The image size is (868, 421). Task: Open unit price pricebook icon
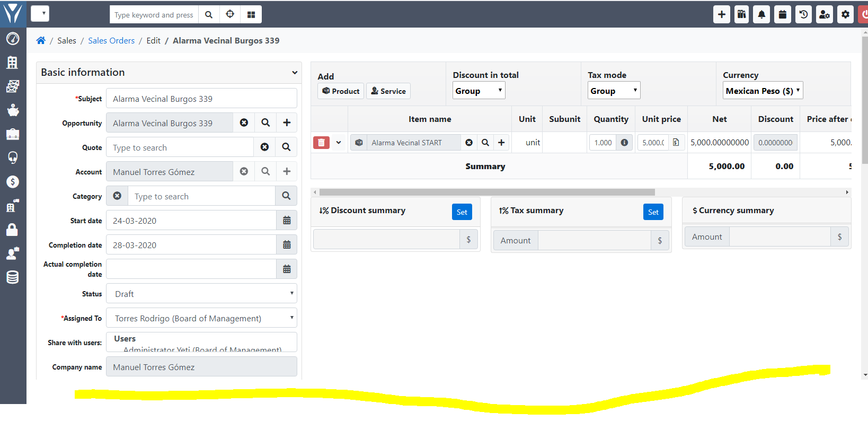click(x=676, y=142)
